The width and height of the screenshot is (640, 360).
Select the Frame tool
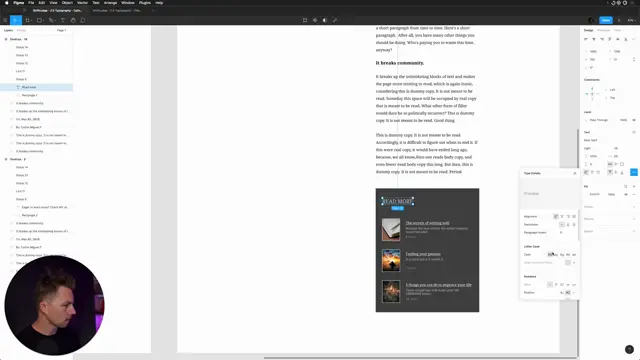coord(28,20)
